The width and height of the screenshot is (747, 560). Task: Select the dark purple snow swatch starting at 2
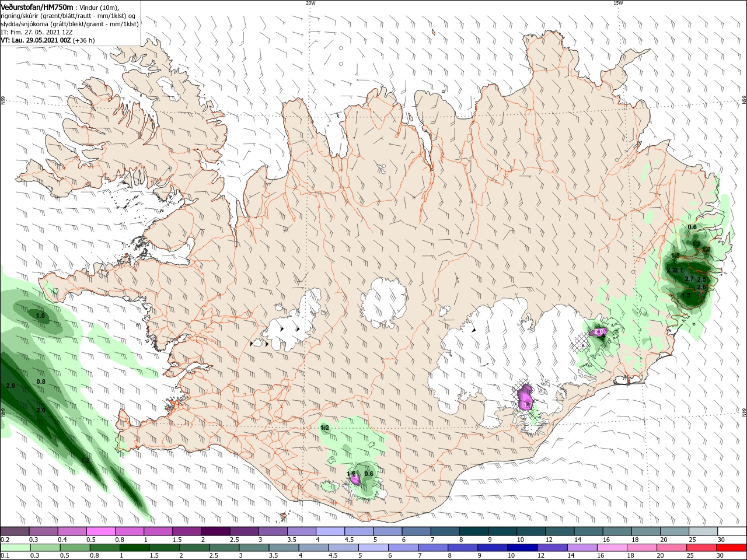[x=215, y=531]
